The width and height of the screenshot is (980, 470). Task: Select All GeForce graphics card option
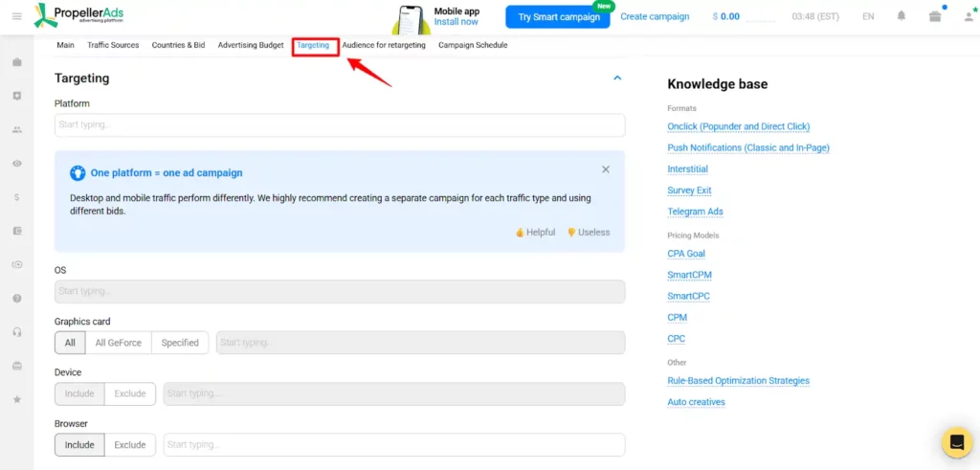118,343
